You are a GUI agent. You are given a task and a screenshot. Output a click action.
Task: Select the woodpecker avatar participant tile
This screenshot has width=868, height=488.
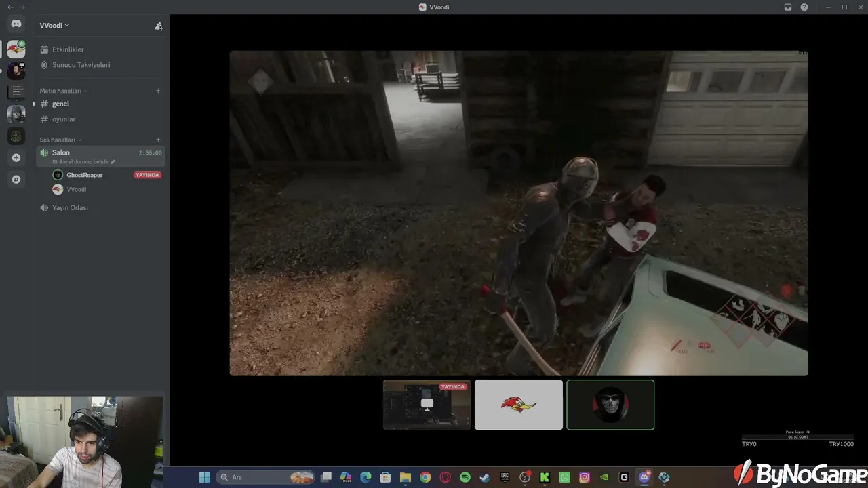tap(519, 405)
